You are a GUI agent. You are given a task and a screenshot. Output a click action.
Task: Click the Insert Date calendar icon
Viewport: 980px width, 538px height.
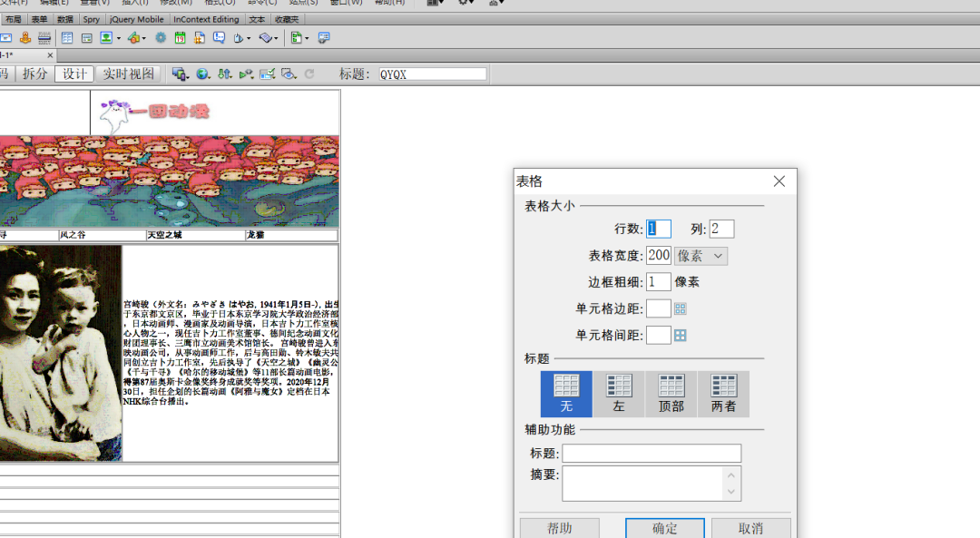coord(180,37)
